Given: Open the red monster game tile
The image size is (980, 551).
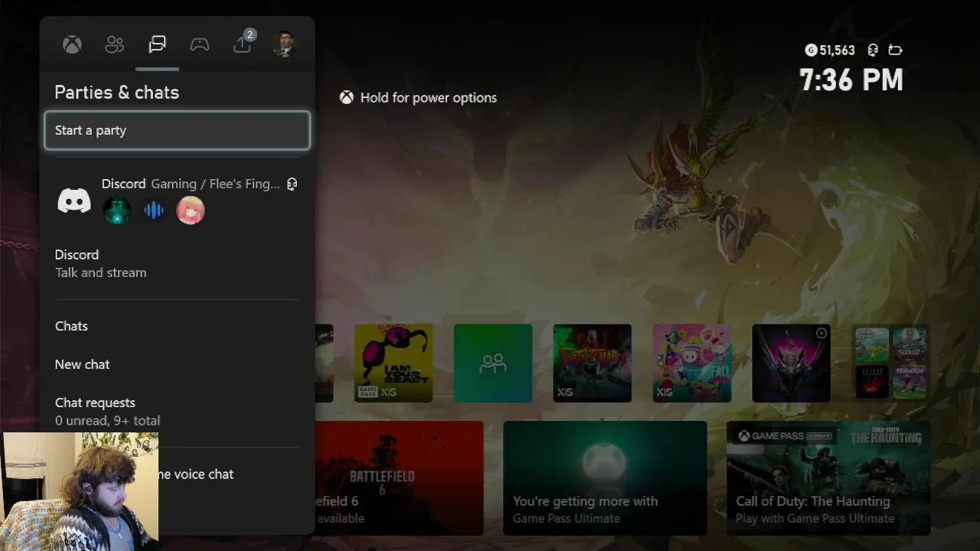Looking at the screenshot, I should 593,363.
